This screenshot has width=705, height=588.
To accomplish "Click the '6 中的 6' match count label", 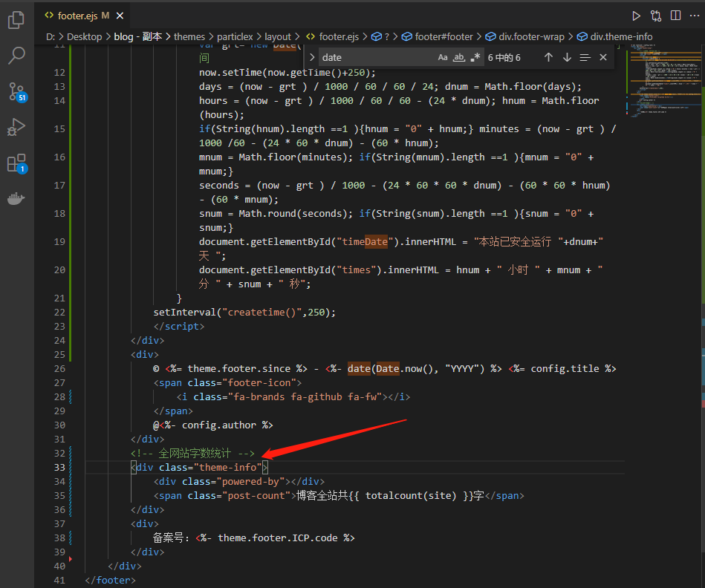I will [x=504, y=57].
